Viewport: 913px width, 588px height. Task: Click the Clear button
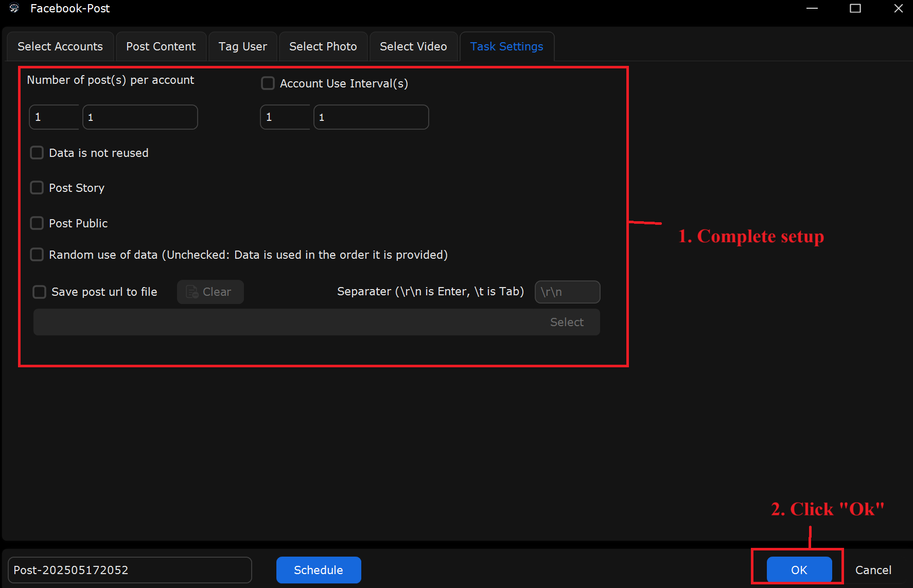(210, 292)
